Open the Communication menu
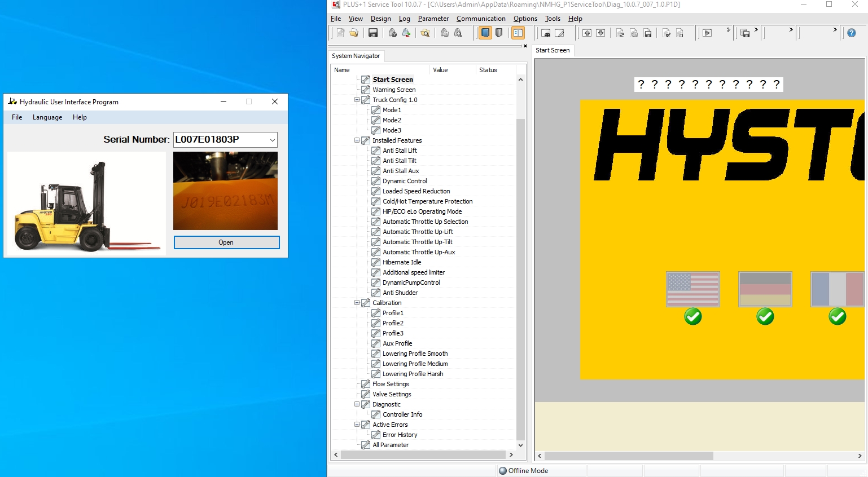This screenshot has height=477, width=868. [x=481, y=19]
